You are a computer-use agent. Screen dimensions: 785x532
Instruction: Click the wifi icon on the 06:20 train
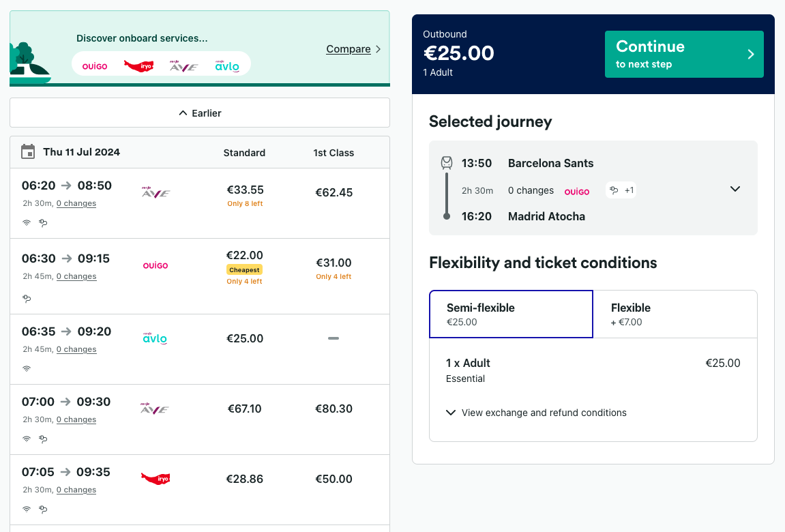point(27,222)
